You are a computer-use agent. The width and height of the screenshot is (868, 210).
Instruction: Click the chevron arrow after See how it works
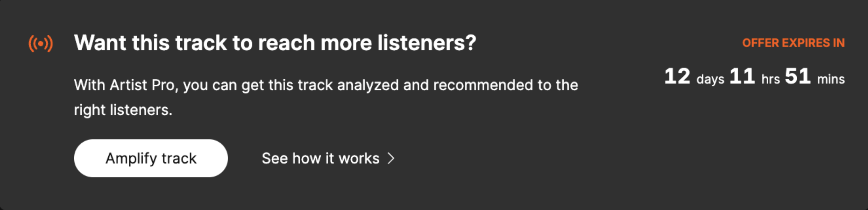click(391, 159)
